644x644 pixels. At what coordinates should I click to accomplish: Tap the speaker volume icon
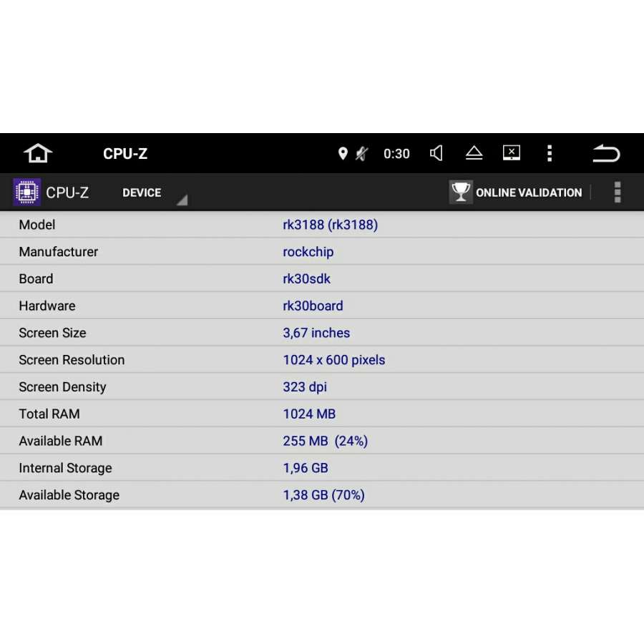coord(436,153)
